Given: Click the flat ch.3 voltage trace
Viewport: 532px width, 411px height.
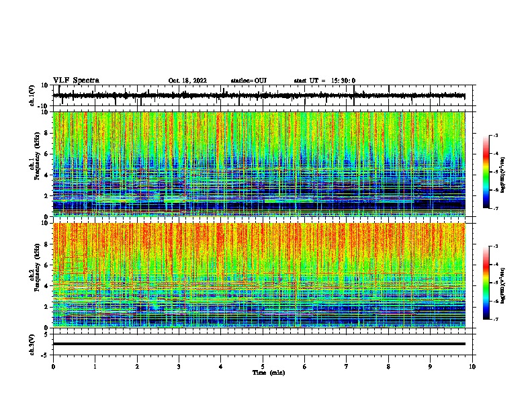Looking at the screenshot, I should click(x=259, y=344).
